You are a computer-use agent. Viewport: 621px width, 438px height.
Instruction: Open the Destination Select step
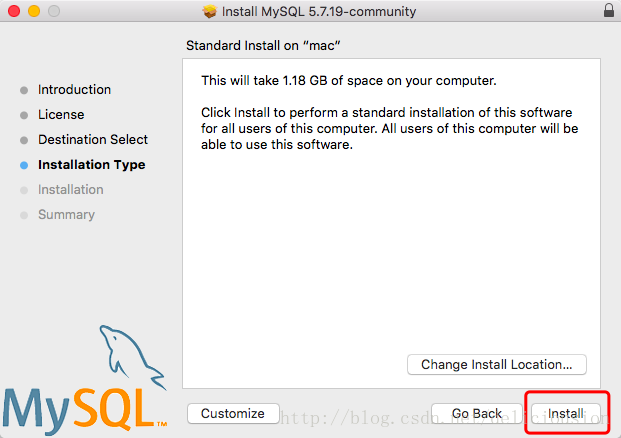[x=93, y=140]
